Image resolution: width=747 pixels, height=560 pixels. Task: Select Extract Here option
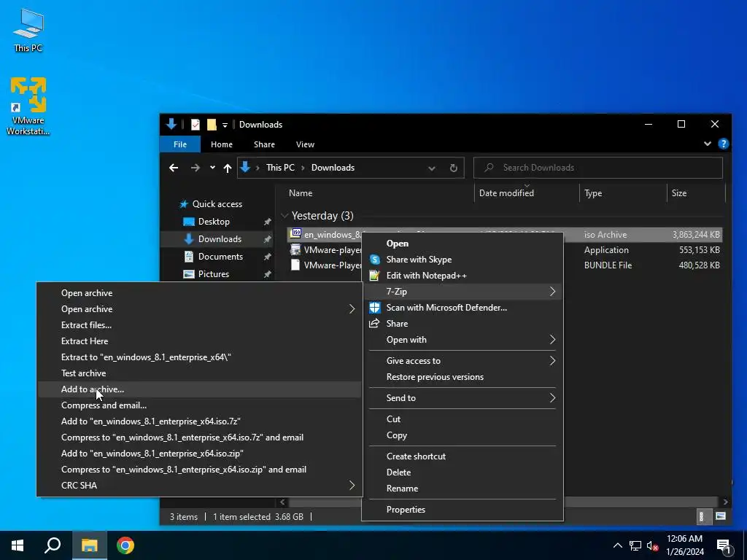(x=199, y=341)
